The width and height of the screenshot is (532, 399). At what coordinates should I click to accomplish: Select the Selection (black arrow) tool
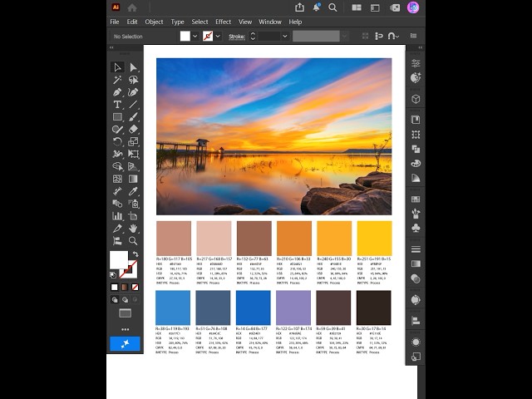(117, 67)
